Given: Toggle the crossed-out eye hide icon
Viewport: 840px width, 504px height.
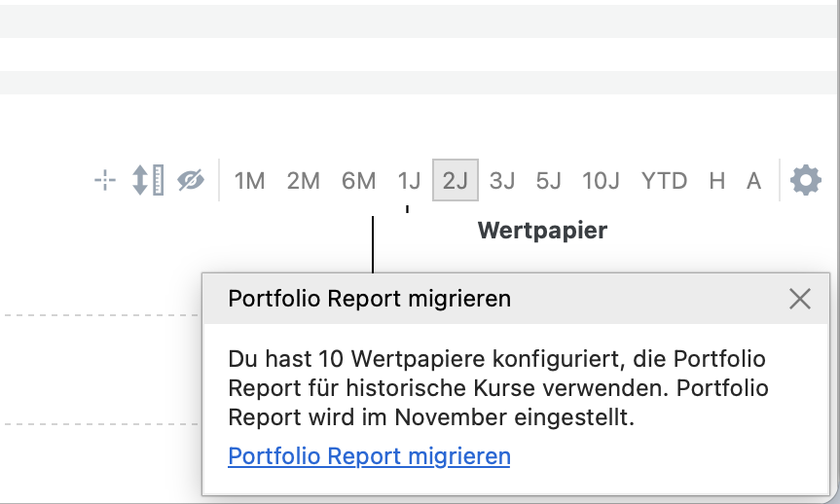Looking at the screenshot, I should coord(191,180).
